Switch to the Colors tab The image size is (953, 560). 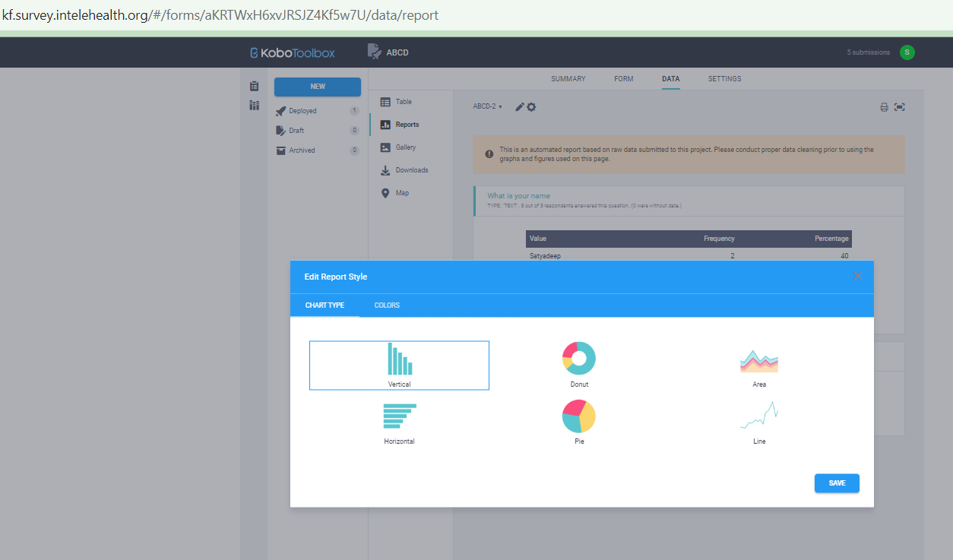387,305
